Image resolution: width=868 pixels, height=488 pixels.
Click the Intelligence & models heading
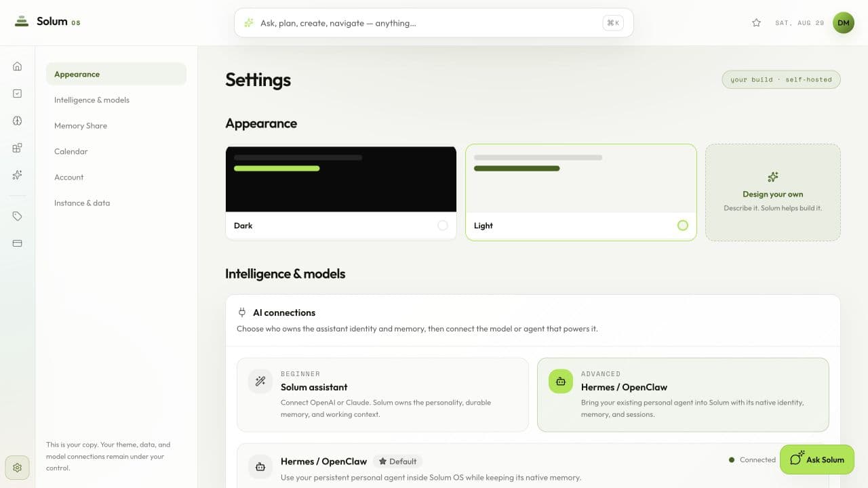[285, 274]
